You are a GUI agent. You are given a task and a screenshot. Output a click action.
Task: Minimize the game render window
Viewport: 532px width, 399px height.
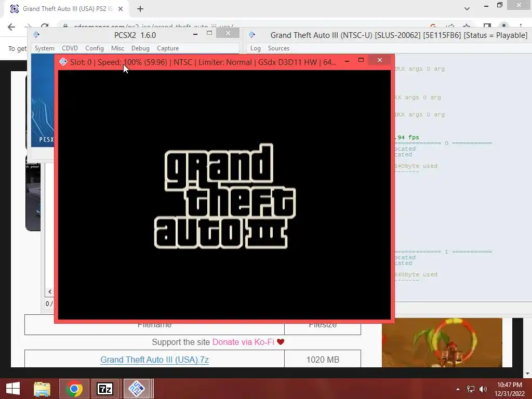coord(347,61)
